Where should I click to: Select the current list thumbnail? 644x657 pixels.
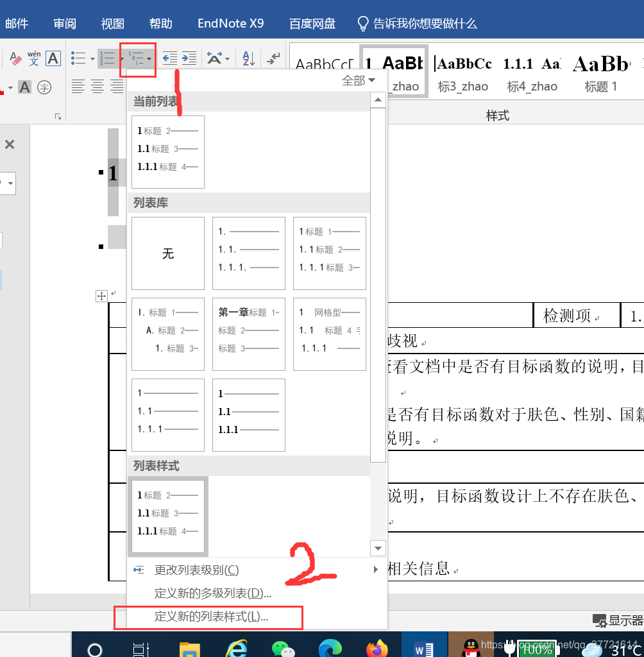(168, 152)
